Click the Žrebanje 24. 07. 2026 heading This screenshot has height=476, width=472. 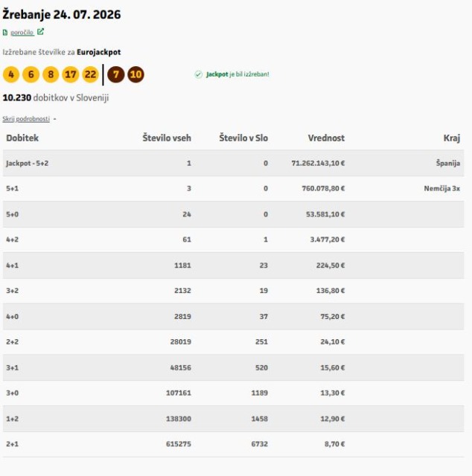pyautogui.click(x=62, y=15)
